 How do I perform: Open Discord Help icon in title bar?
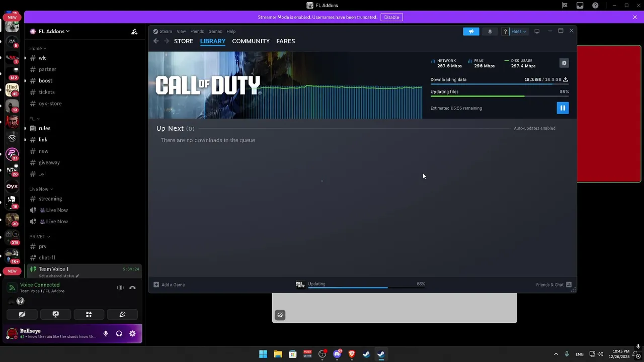click(595, 6)
